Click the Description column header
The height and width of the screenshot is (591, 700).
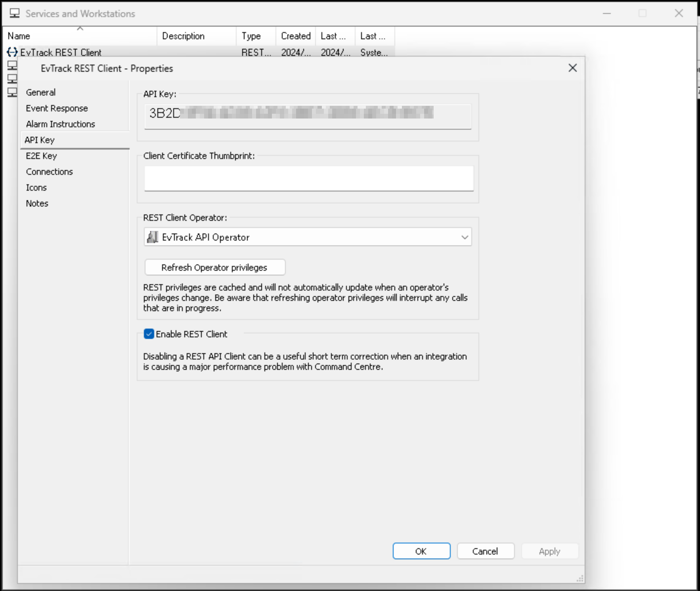pos(197,36)
